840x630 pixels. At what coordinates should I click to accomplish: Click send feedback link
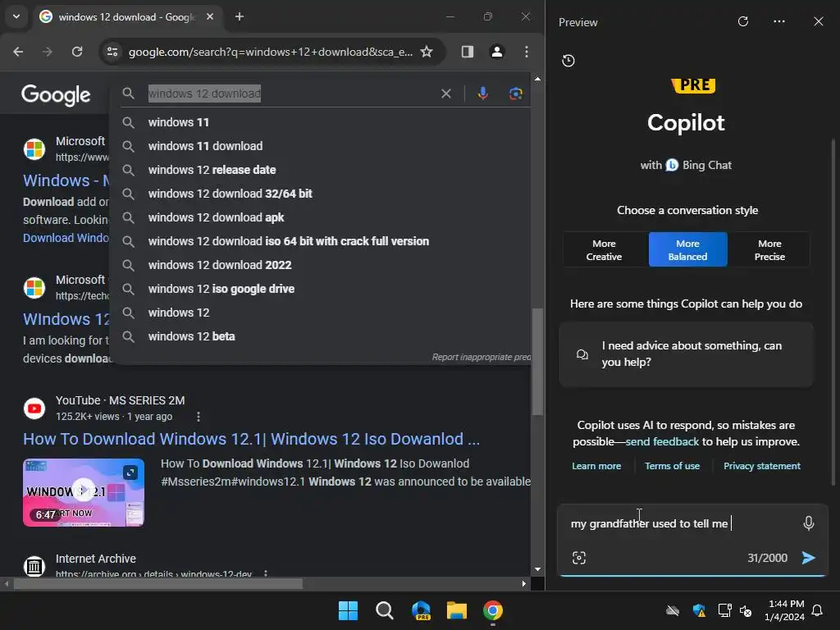(x=662, y=441)
